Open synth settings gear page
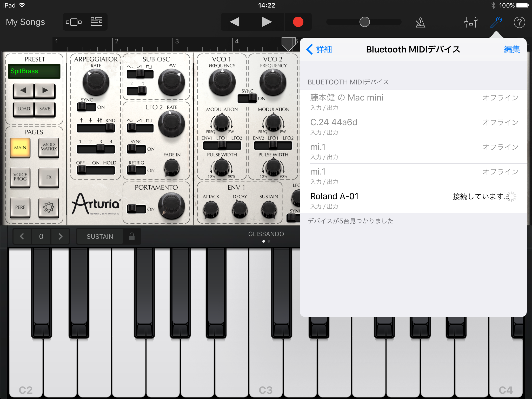 tap(49, 207)
